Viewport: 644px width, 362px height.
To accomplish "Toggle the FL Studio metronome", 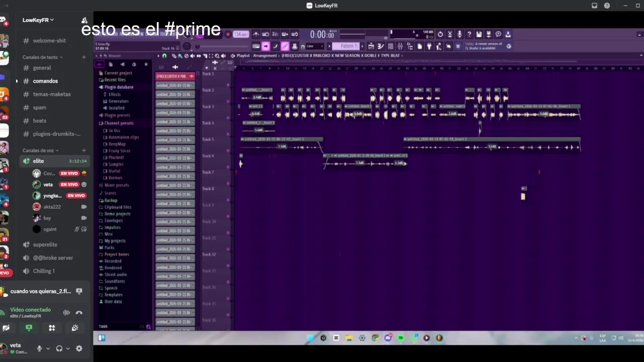I will tap(256, 34).
